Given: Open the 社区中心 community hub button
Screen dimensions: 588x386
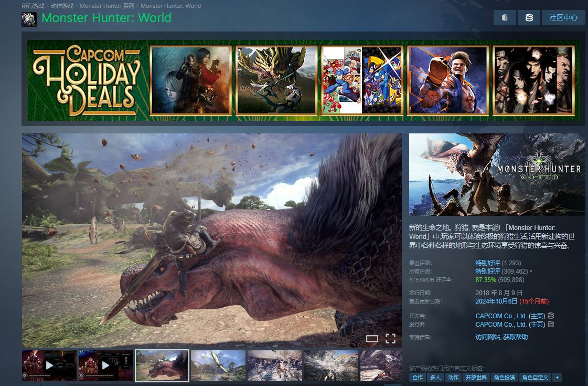Looking at the screenshot, I should 563,18.
